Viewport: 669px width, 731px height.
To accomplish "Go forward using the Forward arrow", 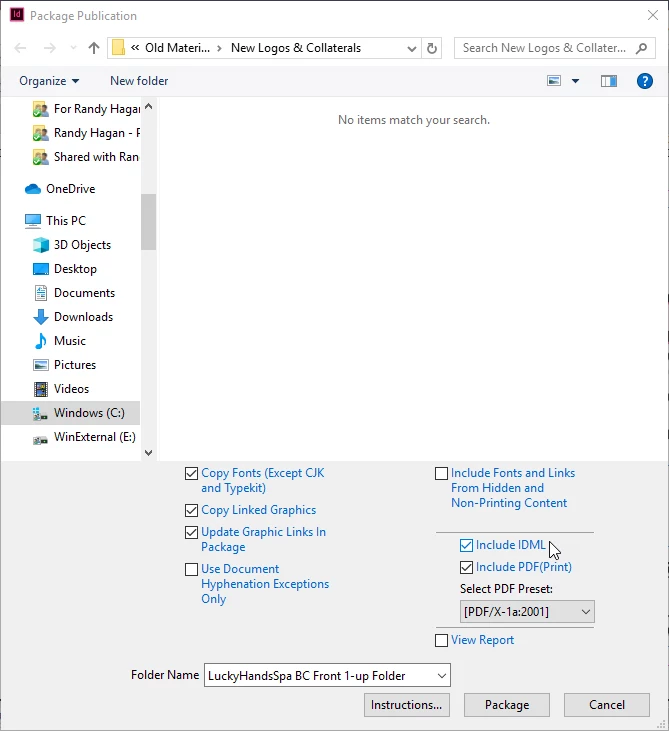I will pos(49,48).
